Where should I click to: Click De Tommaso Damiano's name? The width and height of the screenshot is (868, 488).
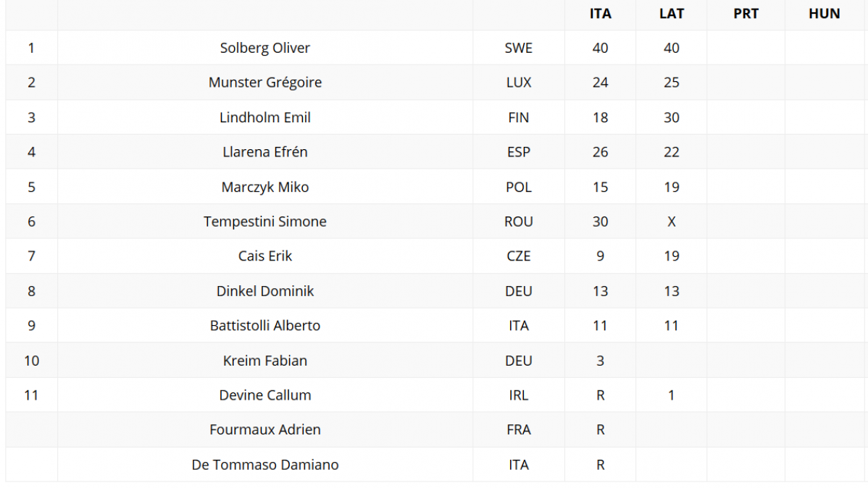(x=264, y=465)
